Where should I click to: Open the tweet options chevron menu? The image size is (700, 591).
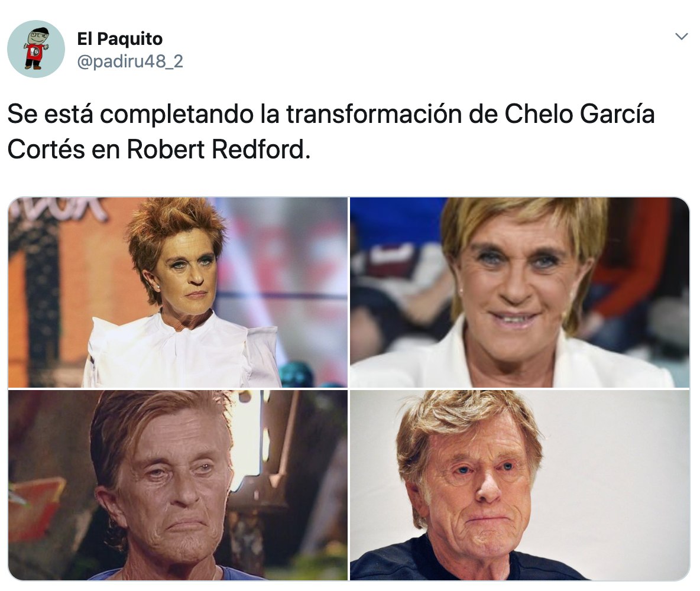(x=681, y=36)
